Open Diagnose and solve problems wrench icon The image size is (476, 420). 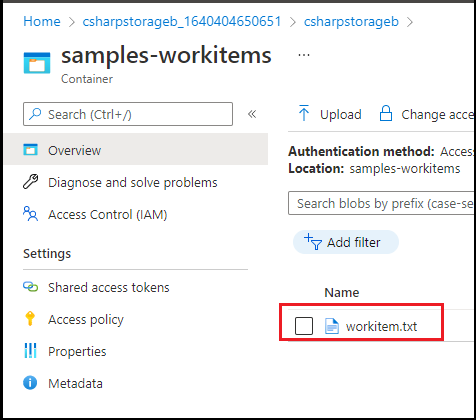pos(30,182)
